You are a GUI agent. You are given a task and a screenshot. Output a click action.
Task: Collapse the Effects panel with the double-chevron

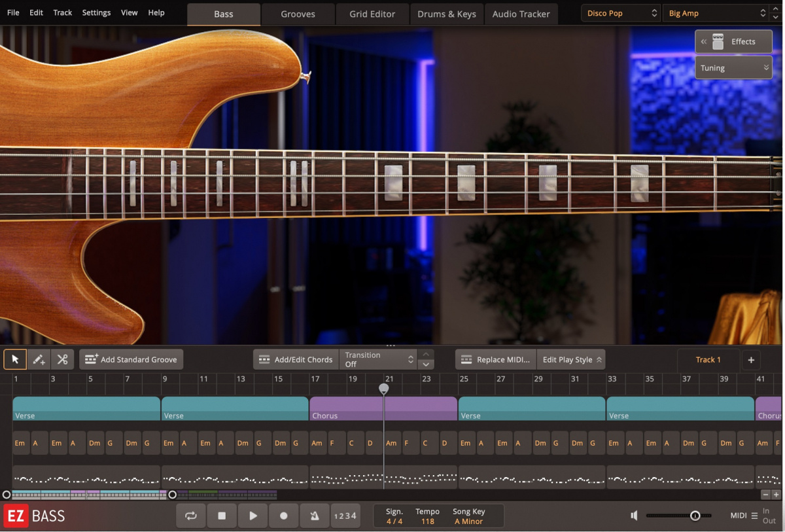pyautogui.click(x=703, y=41)
